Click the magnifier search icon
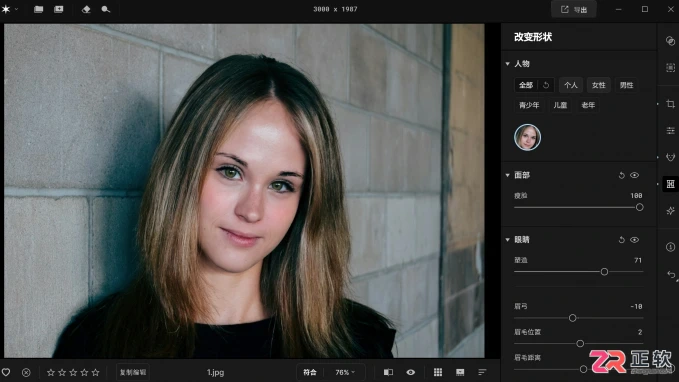Screen dimensions: 679x382 coord(105,9)
